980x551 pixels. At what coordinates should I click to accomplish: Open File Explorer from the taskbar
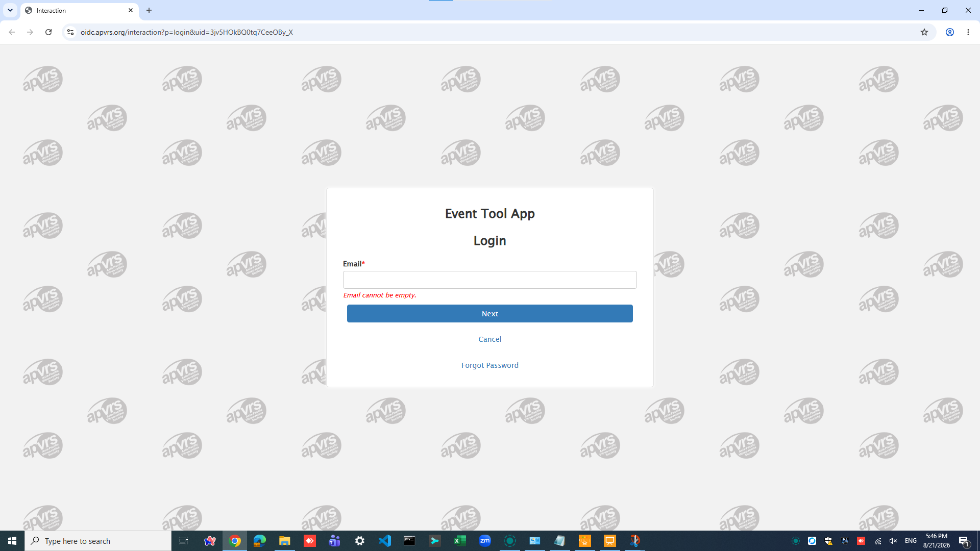pos(285,541)
